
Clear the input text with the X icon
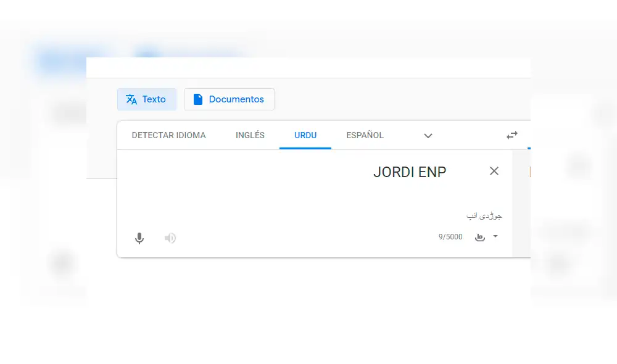click(494, 171)
